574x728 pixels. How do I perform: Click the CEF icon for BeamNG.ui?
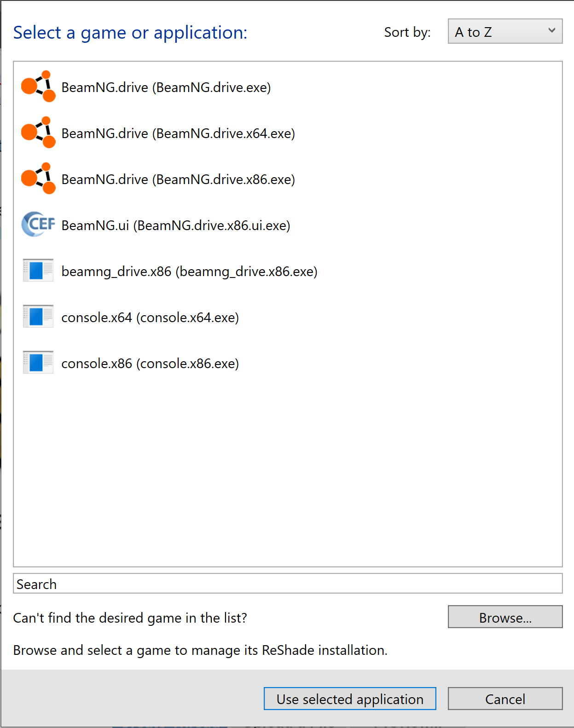click(x=38, y=224)
